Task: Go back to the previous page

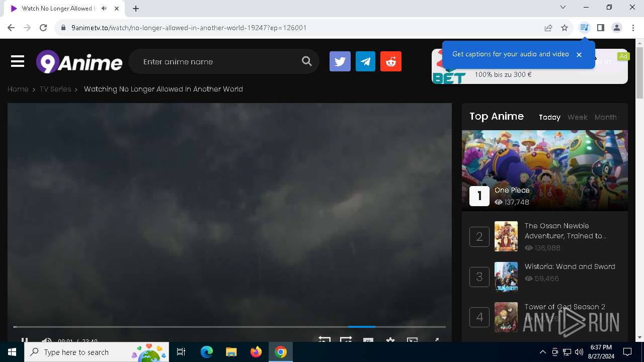Action: click(x=11, y=28)
